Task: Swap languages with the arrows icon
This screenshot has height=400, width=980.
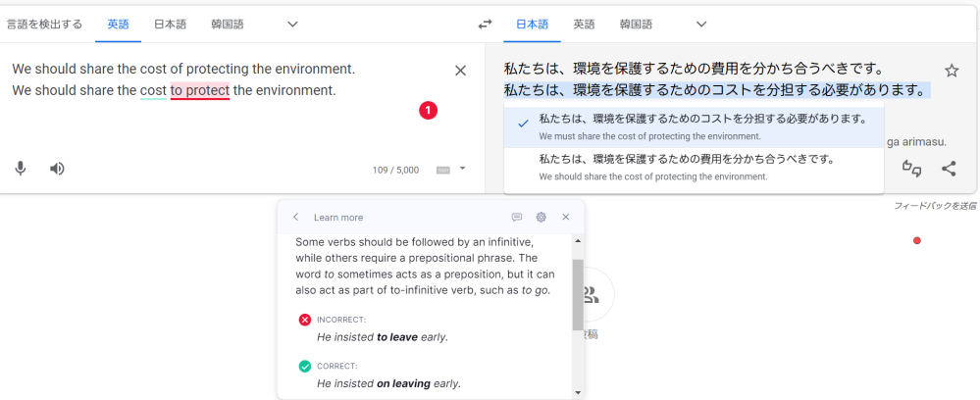Action: coord(485,25)
